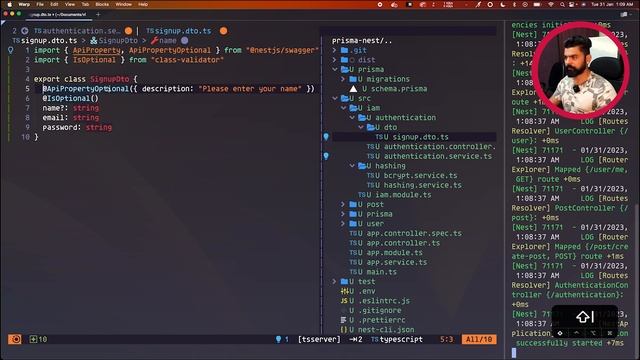Open the Edit menu
The width and height of the screenshot is (640, 360).
54,4
